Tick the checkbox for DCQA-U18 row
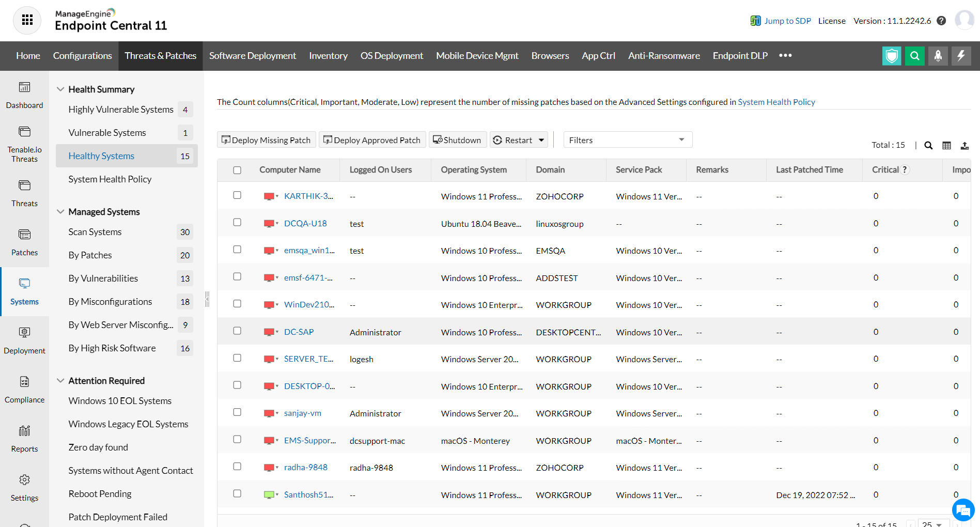 pos(237,223)
